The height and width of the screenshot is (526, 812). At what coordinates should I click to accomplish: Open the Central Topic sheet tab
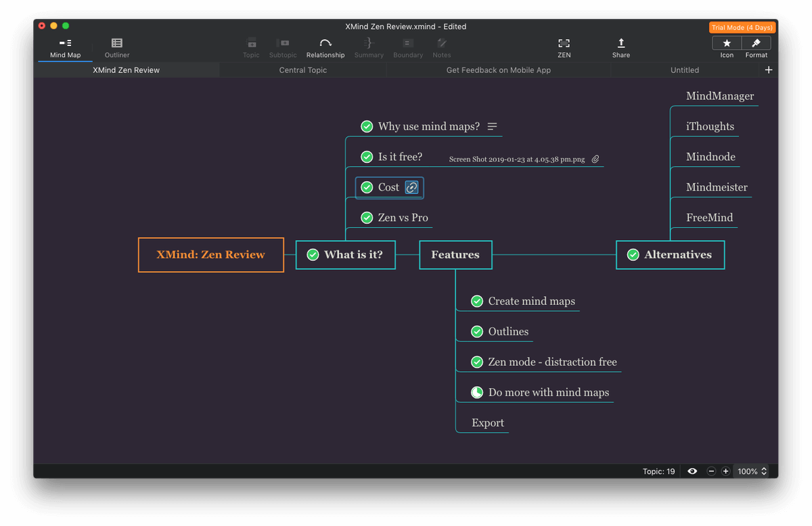click(x=303, y=70)
